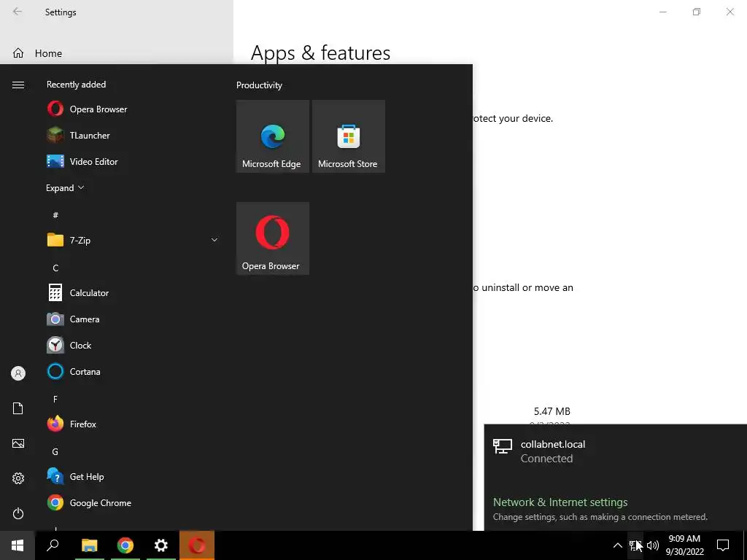Viewport: 747px width, 560px height.
Task: Open Chrome from the taskbar
Action: tap(125, 545)
